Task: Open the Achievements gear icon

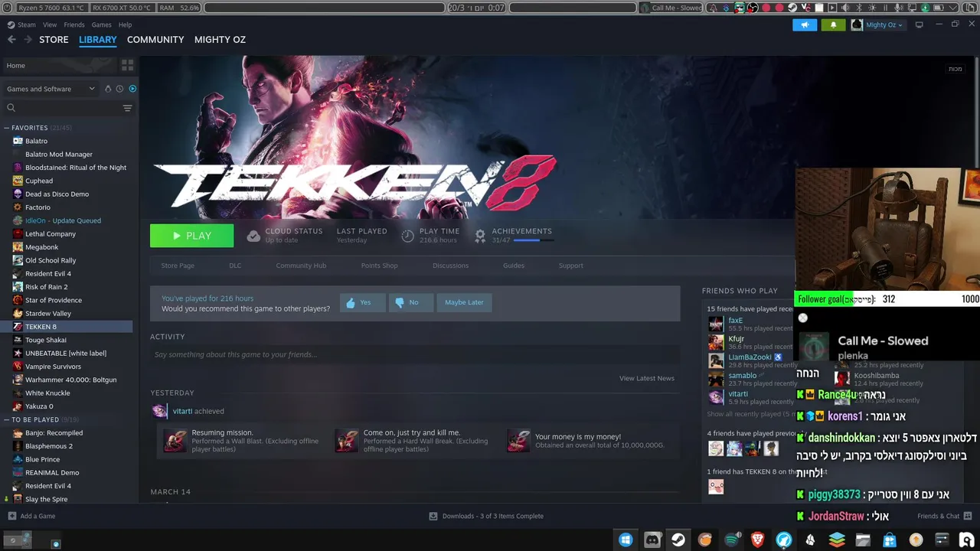Action: (480, 236)
